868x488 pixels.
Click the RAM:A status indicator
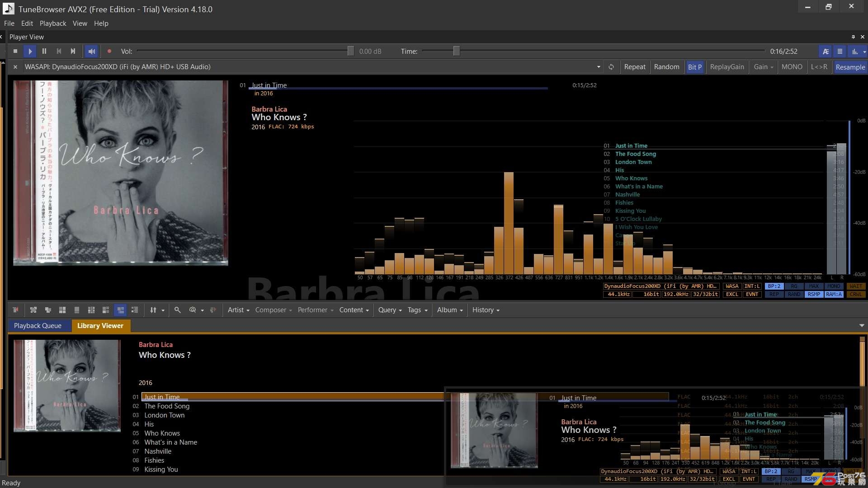click(834, 294)
